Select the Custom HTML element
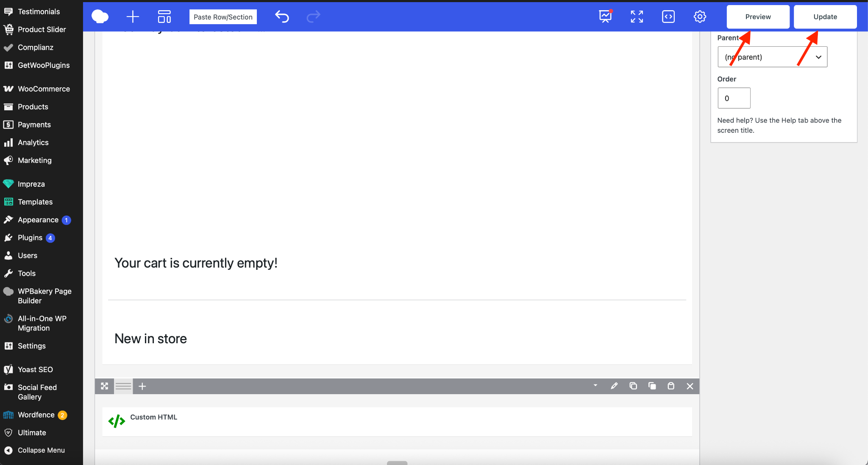This screenshot has width=868, height=465. pyautogui.click(x=397, y=421)
